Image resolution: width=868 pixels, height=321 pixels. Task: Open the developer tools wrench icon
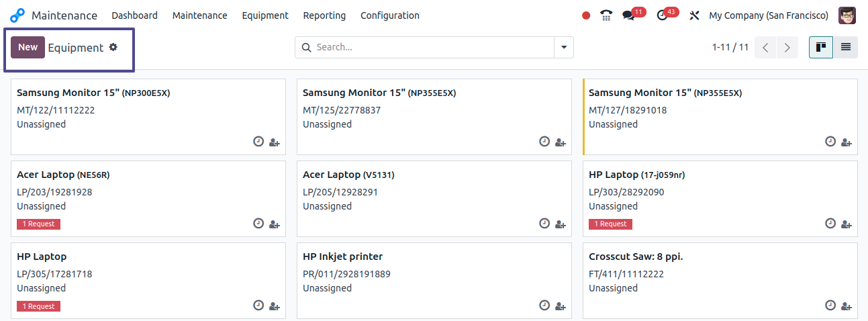pyautogui.click(x=694, y=15)
